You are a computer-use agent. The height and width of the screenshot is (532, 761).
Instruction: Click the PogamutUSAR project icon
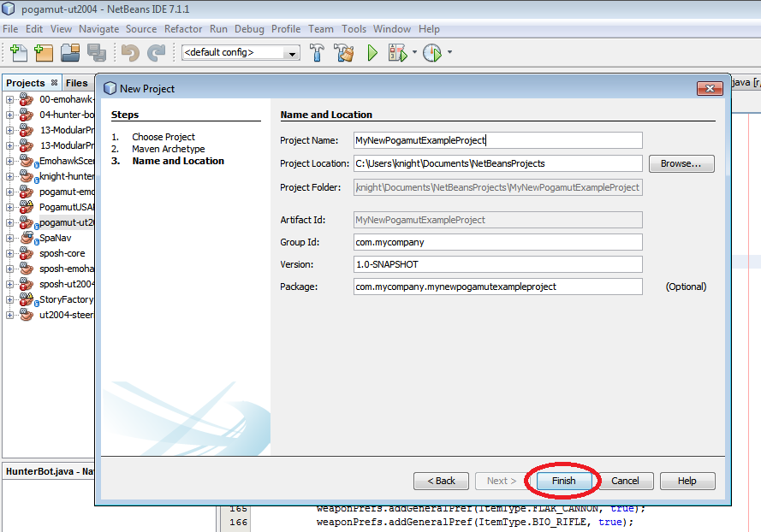tap(27, 207)
